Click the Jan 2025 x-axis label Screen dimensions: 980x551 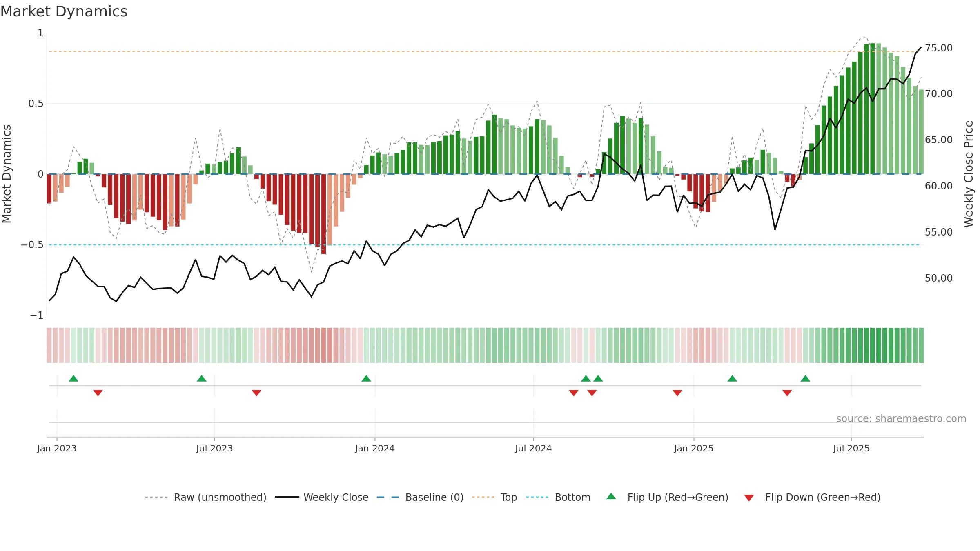pyautogui.click(x=694, y=448)
